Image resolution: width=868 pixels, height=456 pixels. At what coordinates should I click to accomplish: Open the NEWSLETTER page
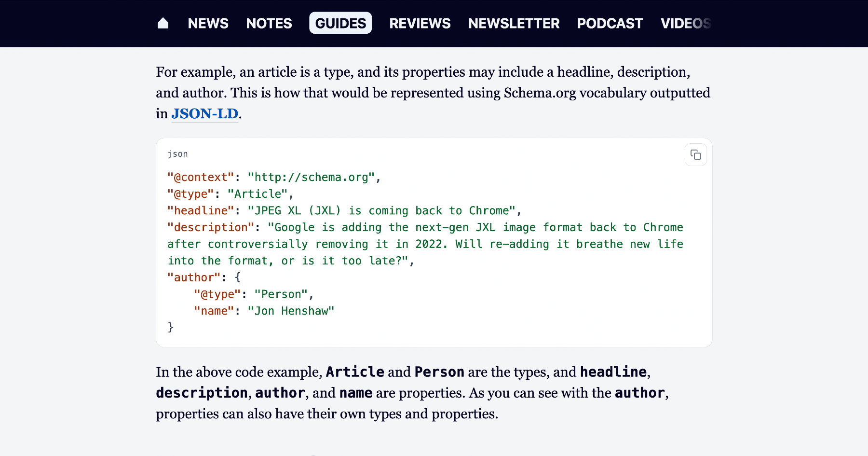[514, 23]
